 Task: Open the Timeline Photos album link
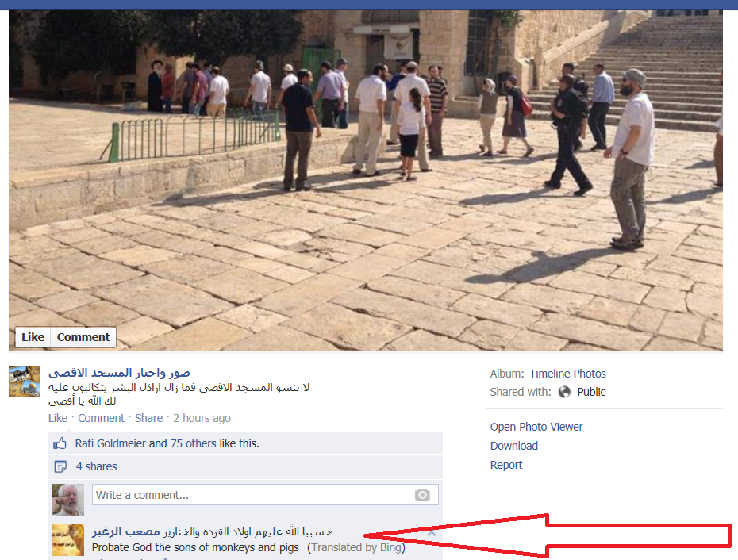[567, 374]
